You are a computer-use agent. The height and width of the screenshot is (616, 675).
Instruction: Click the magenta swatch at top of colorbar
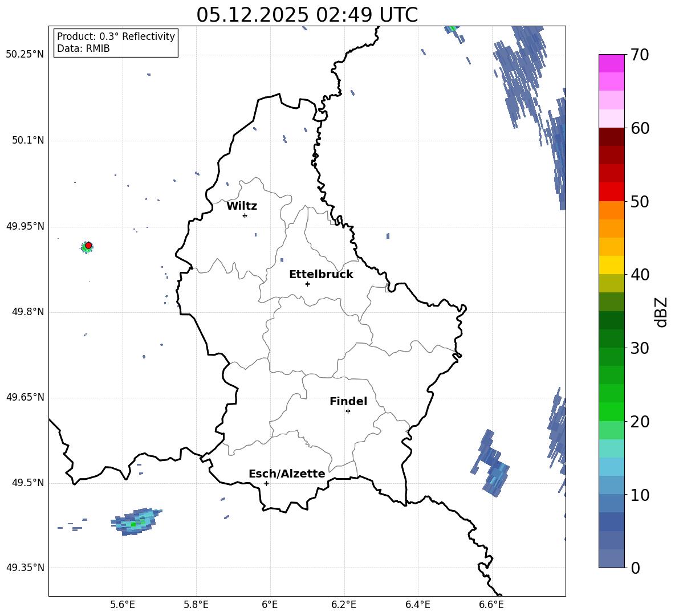(611, 63)
